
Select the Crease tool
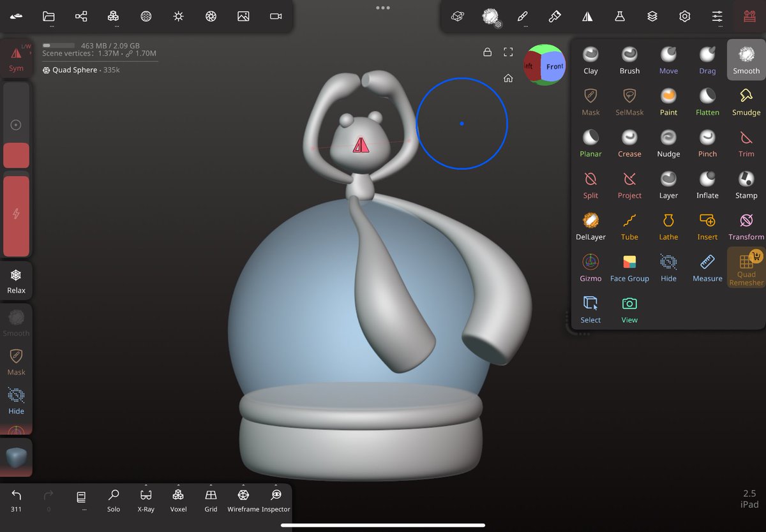(x=629, y=143)
